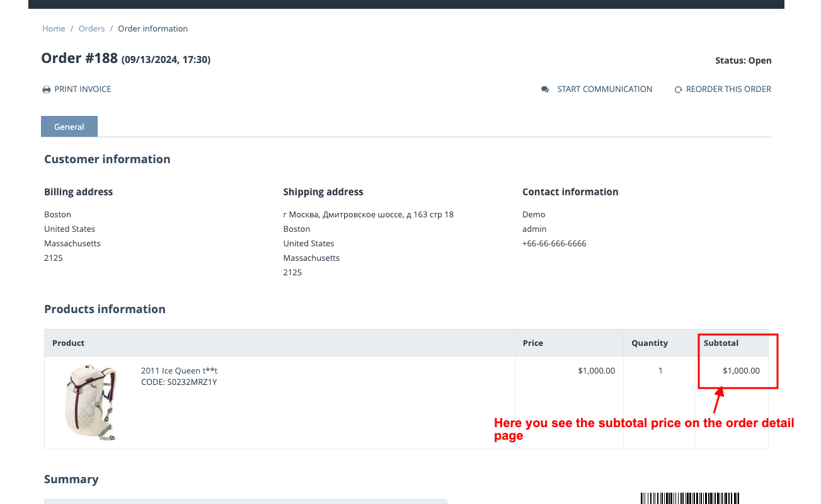This screenshot has height=504, width=821.
Task: Click the printer icon beside Print Invoice
Action: click(x=46, y=89)
